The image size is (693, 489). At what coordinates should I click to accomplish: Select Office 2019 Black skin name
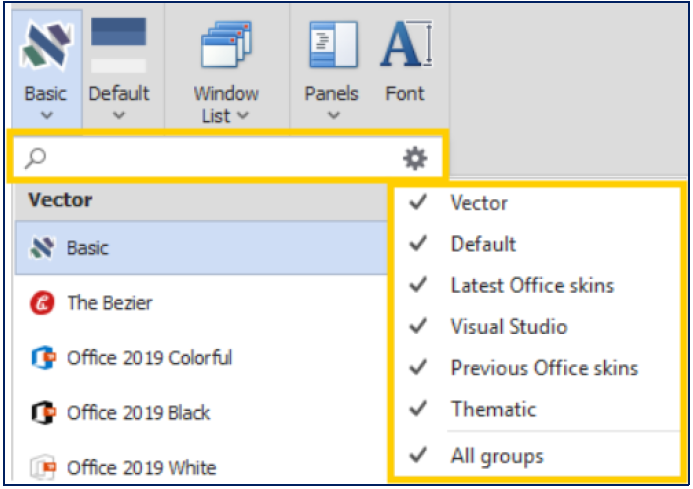(138, 413)
